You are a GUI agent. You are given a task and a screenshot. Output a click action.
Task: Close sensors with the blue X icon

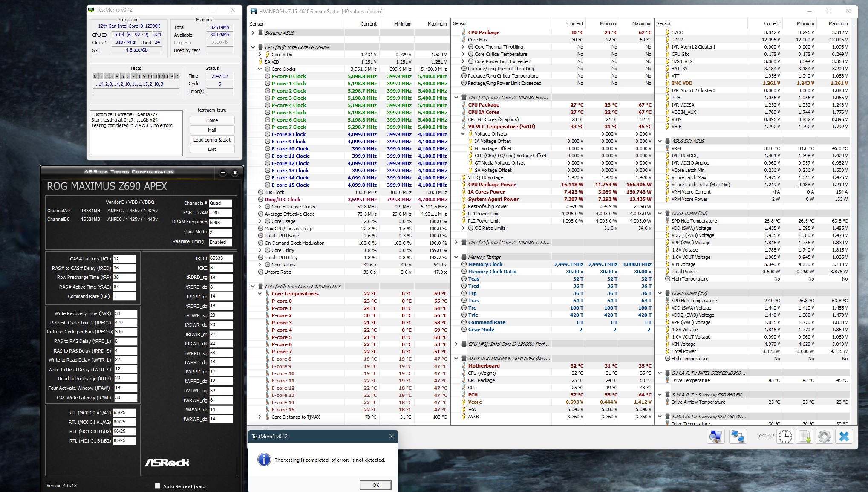tap(844, 436)
